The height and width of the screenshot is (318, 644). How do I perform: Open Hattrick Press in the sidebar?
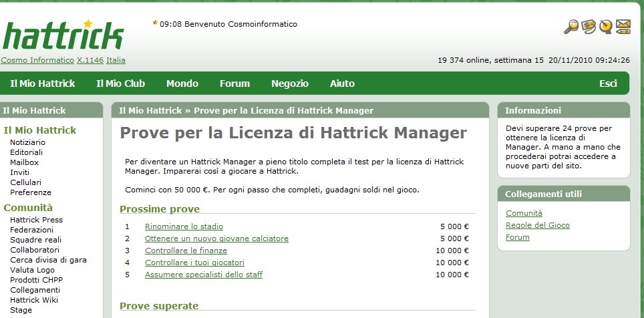(x=36, y=220)
